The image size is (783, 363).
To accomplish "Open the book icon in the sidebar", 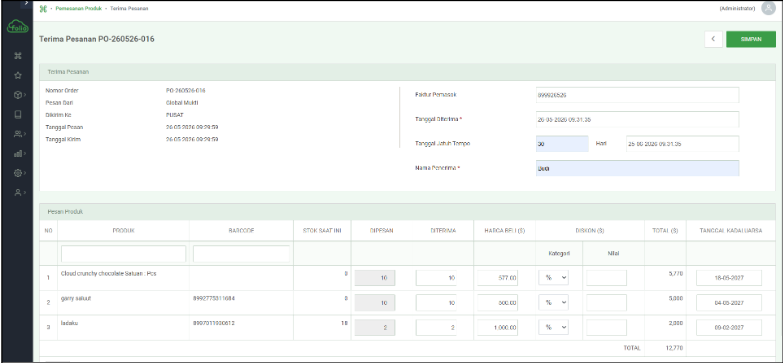I will point(17,114).
